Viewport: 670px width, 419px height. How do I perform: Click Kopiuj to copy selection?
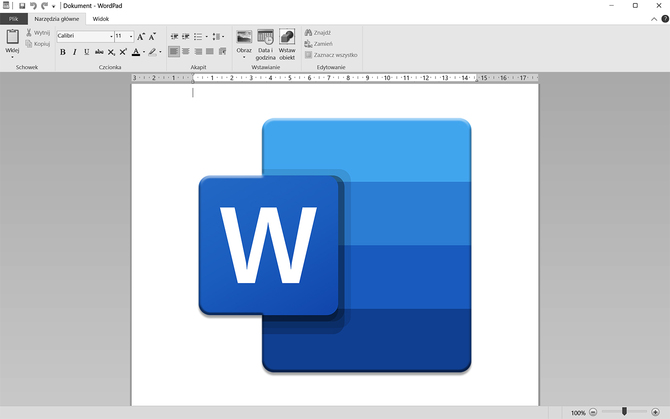coord(38,44)
